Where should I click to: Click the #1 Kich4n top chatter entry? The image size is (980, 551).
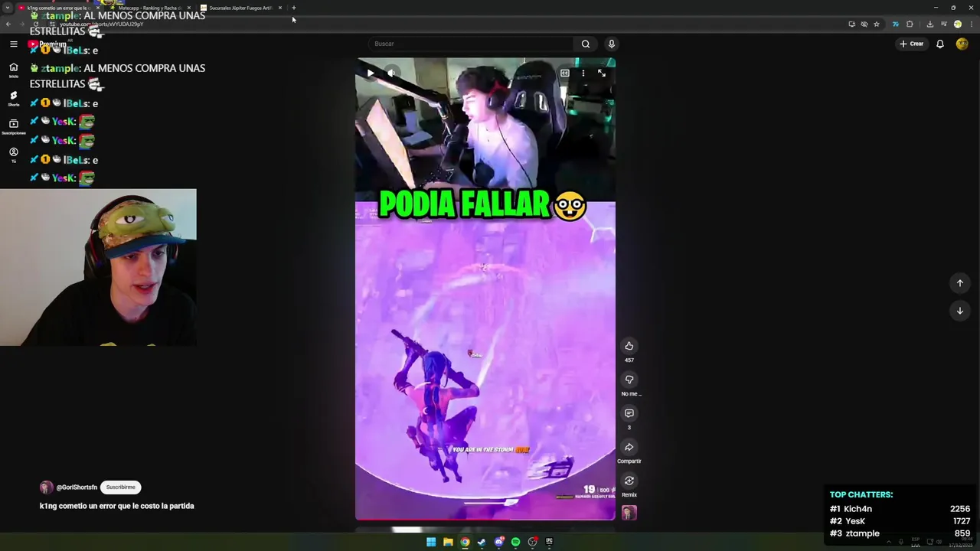900,509
